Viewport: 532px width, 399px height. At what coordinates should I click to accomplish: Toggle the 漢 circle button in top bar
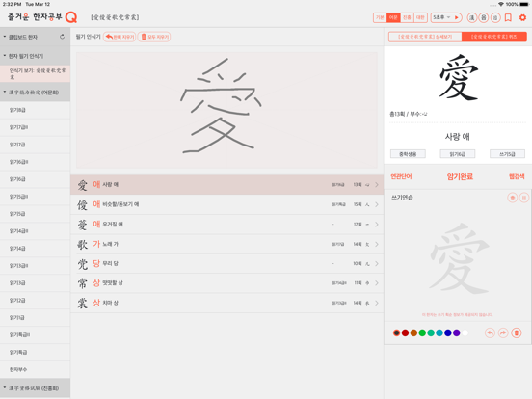[x=471, y=17]
